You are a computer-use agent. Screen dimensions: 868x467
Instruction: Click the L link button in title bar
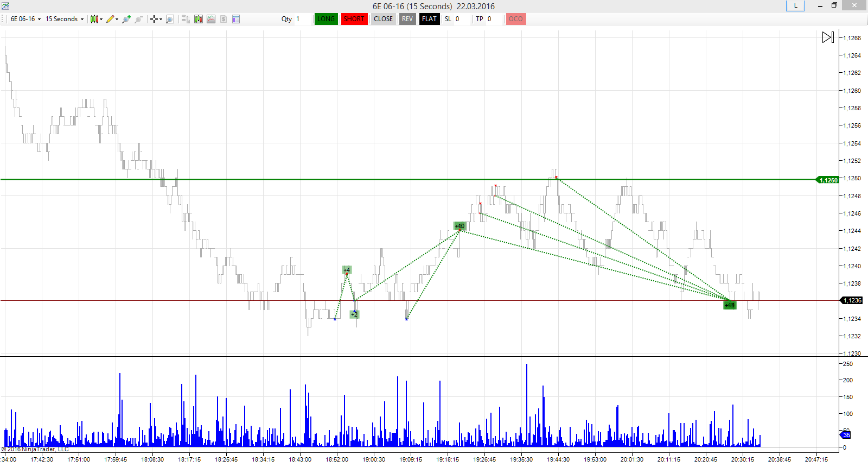tap(795, 5)
